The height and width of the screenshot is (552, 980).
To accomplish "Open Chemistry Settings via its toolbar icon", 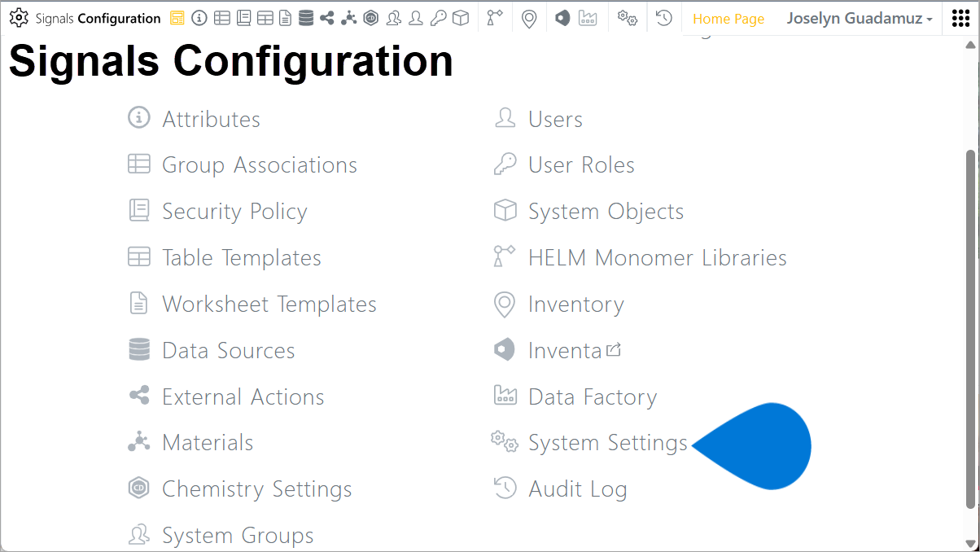I will [x=371, y=18].
